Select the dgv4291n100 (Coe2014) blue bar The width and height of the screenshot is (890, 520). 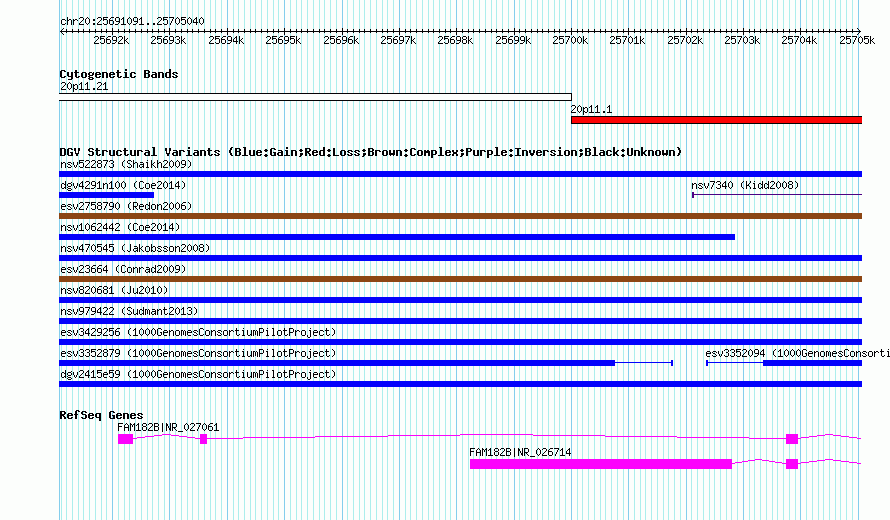[107, 195]
